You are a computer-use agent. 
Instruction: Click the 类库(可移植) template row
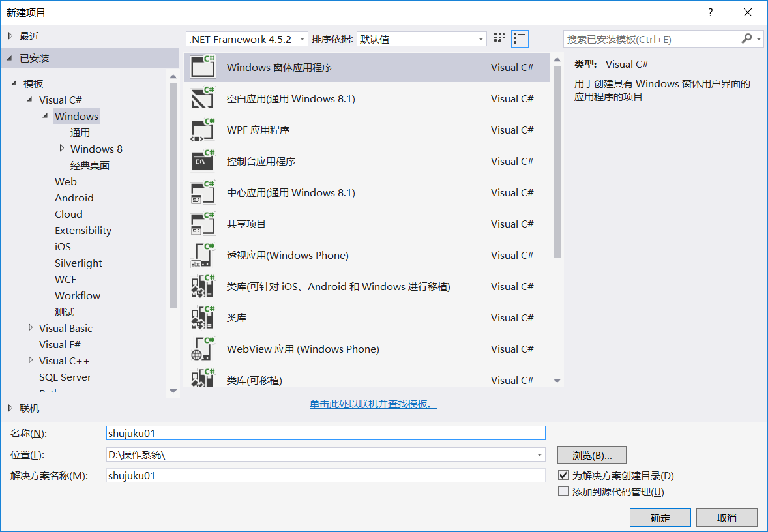(x=366, y=379)
